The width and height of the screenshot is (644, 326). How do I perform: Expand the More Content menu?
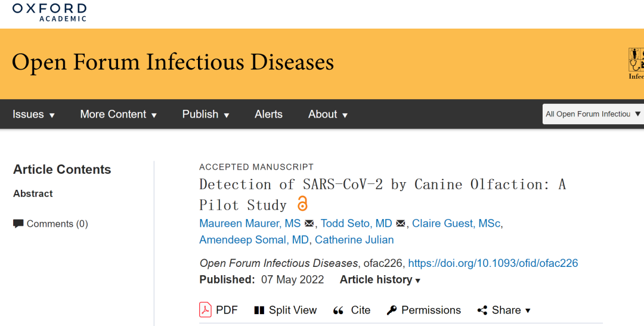[119, 114]
